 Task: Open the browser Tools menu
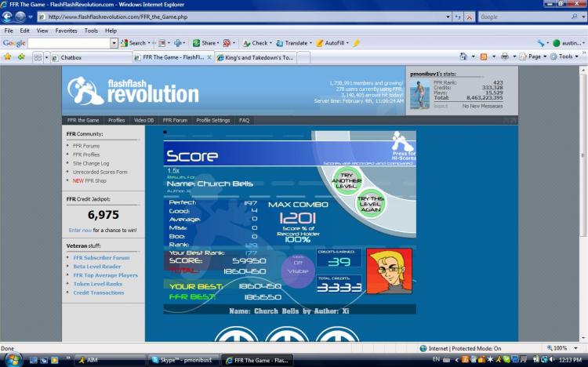(91, 31)
